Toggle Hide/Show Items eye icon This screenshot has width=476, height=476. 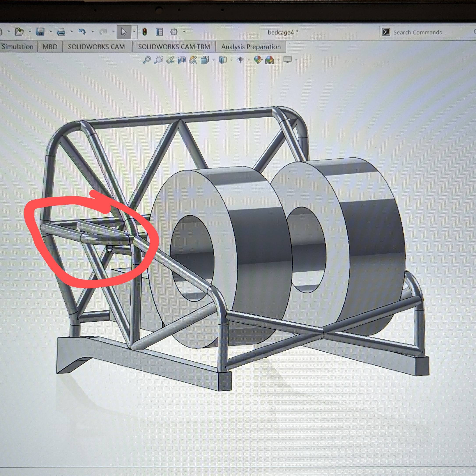coord(240,60)
